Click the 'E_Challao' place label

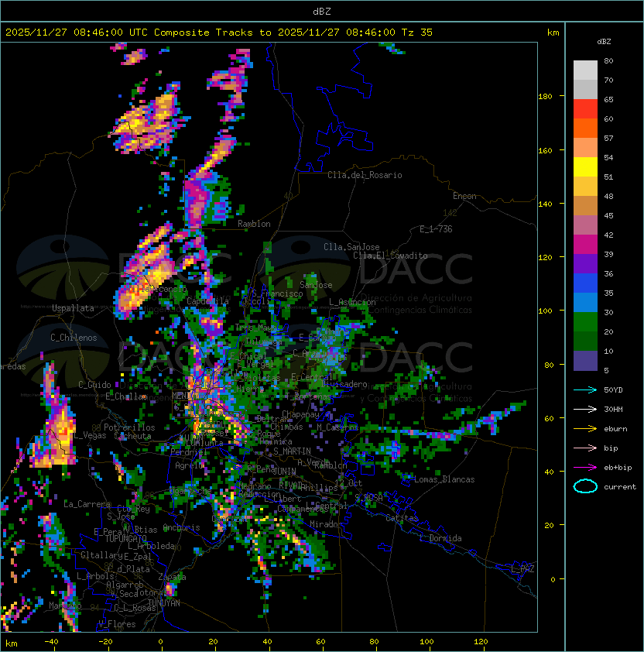point(126,396)
